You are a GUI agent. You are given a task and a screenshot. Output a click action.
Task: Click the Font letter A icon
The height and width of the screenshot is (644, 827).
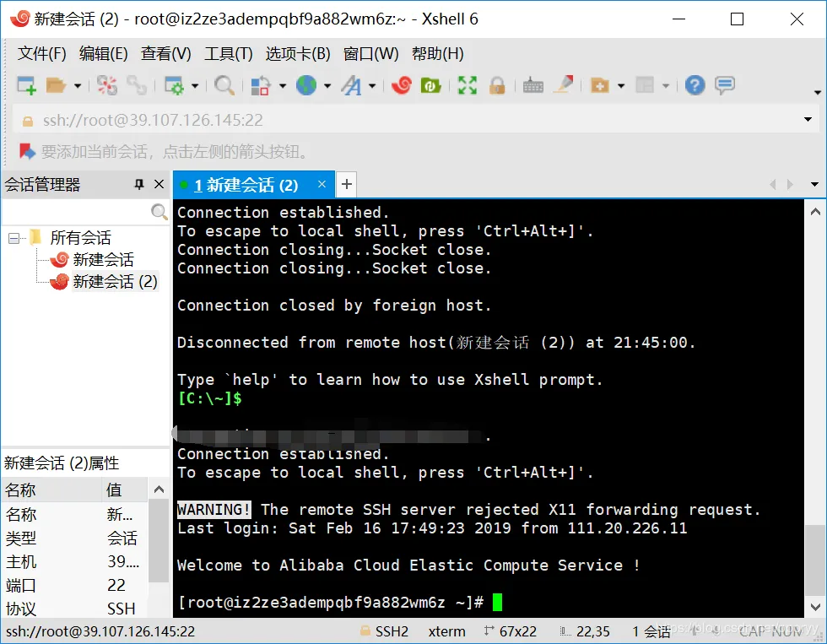coord(351,85)
